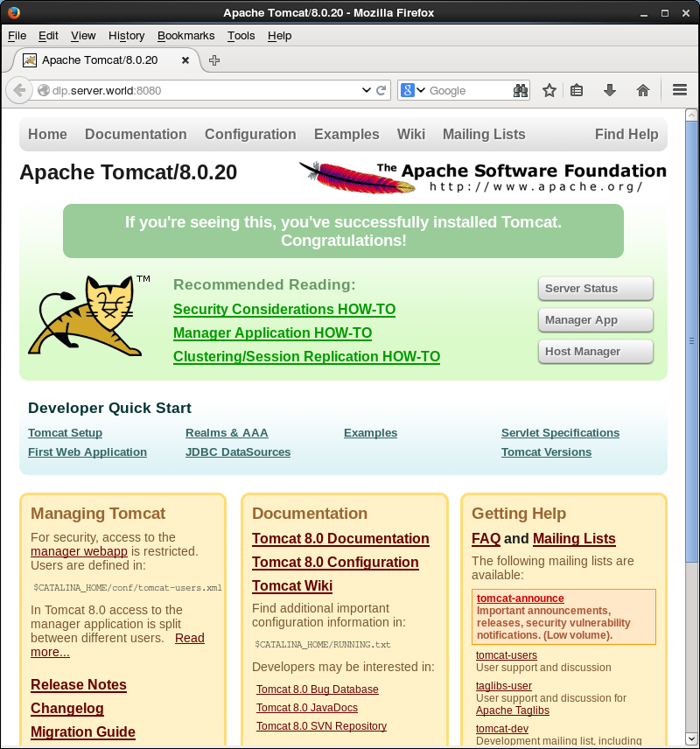Image resolution: width=700 pixels, height=749 pixels.
Task: Click the globe site identity icon
Action: coord(44,90)
